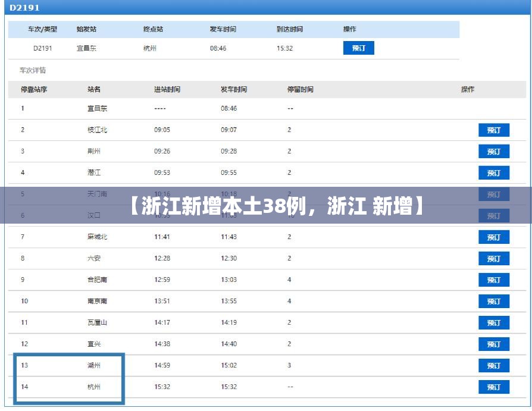Click station name 潜江
This screenshot has height=411, width=532.
click(93, 173)
